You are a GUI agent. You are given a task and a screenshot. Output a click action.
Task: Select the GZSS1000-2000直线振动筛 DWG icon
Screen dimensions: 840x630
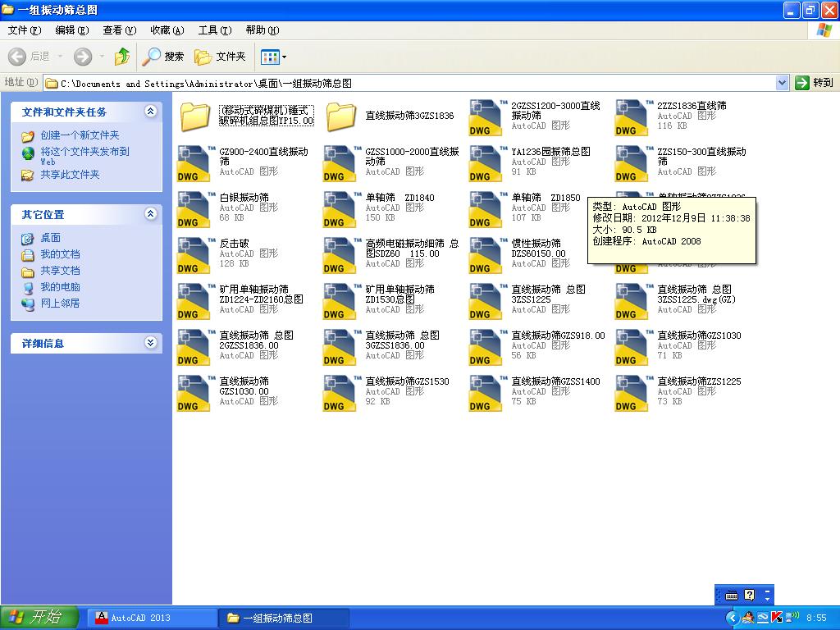[x=340, y=162]
